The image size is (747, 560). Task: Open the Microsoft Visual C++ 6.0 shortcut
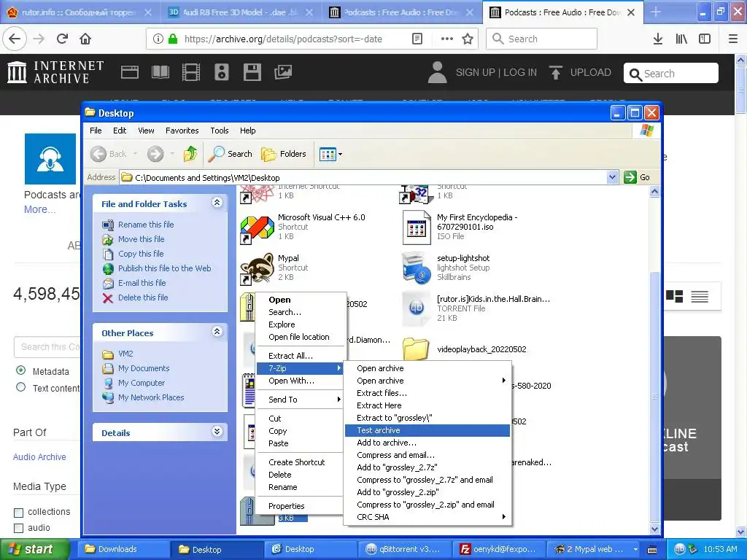pos(257,228)
